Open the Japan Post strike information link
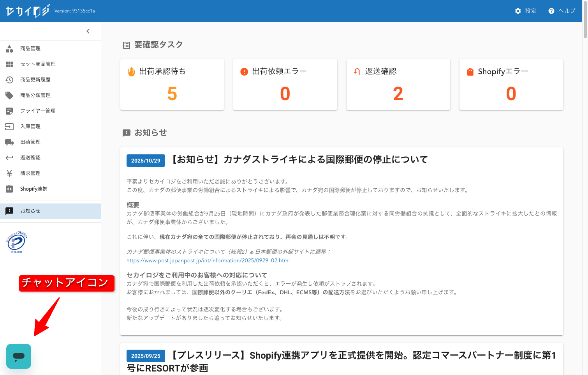The height and width of the screenshot is (375, 588). [x=208, y=260]
